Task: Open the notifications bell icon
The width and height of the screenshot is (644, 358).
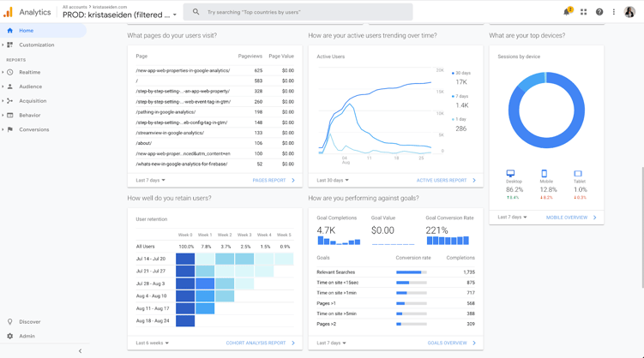Action: tap(567, 11)
